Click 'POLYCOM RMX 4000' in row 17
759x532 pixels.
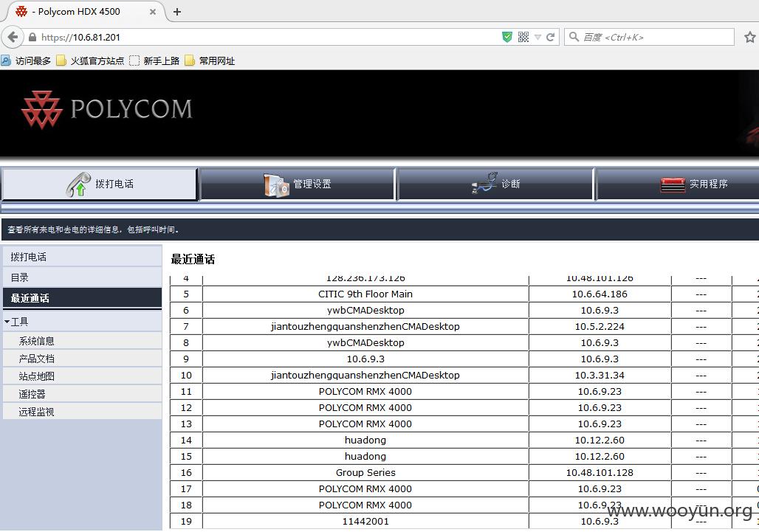pos(365,489)
